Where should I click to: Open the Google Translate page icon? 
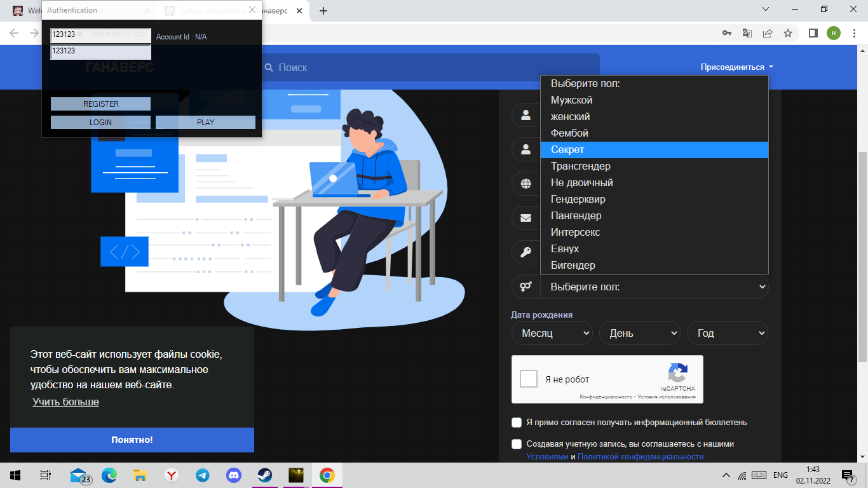[747, 33]
